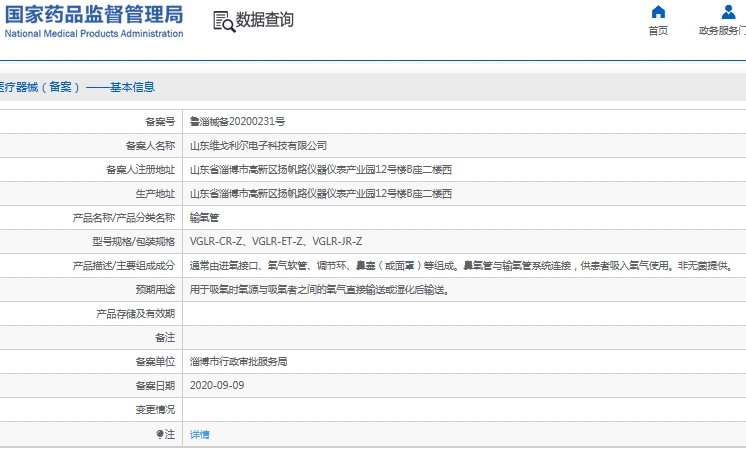The width and height of the screenshot is (746, 451).
Task: Click the 备案人名称 value 山东维戈利尔电子科技有限公司
Action: click(x=258, y=146)
